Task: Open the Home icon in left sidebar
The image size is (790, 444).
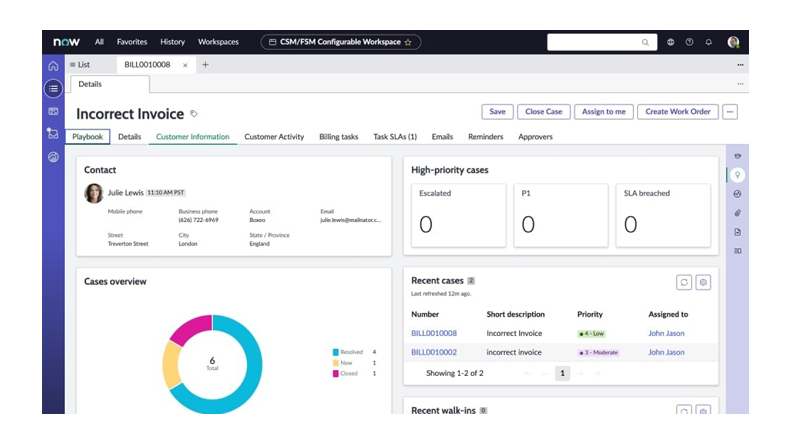Action: [x=53, y=65]
